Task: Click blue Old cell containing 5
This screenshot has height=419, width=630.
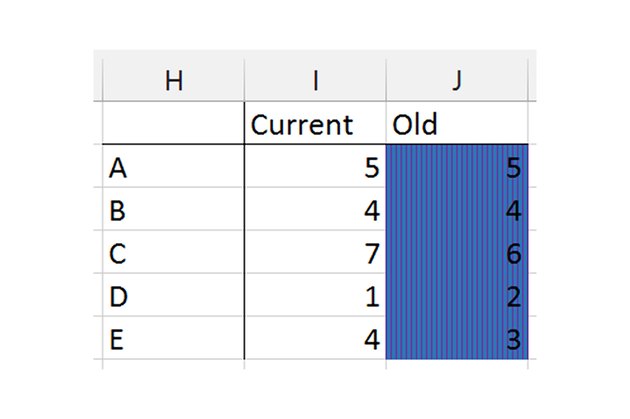Action: [x=457, y=166]
